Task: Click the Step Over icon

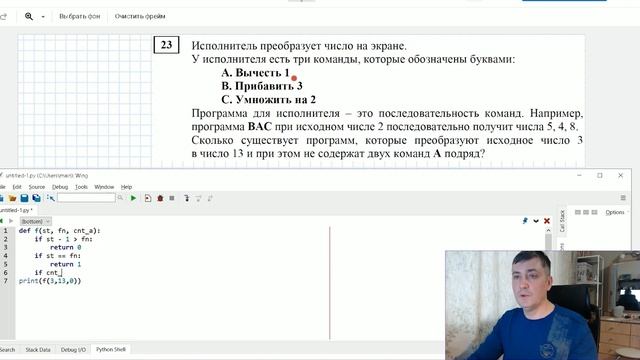Action: 198,198
